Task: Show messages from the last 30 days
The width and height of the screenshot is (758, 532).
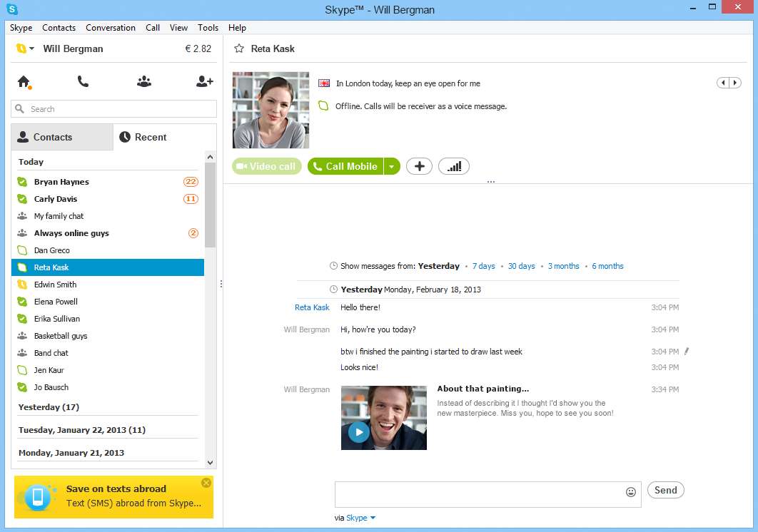Action: (x=521, y=266)
